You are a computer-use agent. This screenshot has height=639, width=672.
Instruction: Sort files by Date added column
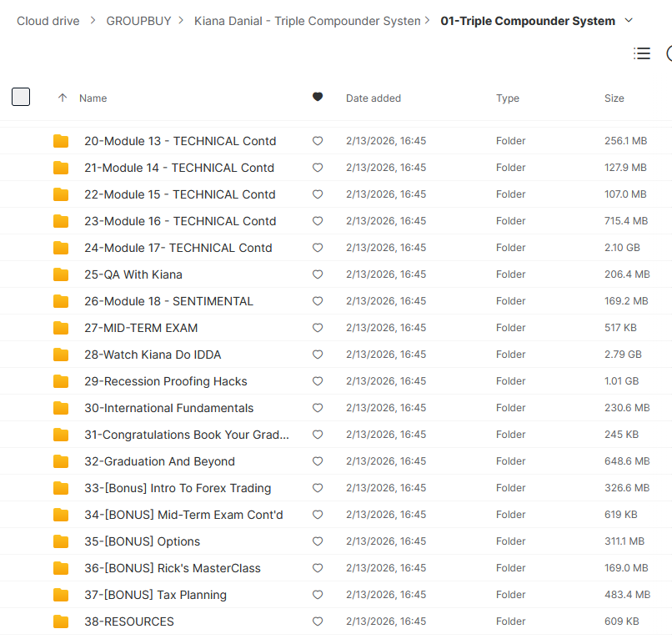[374, 98]
